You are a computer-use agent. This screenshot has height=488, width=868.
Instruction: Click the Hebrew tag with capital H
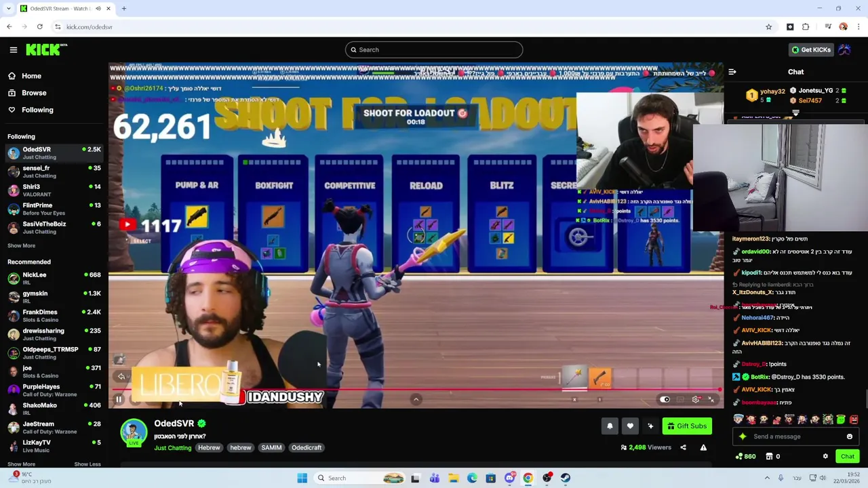click(209, 447)
